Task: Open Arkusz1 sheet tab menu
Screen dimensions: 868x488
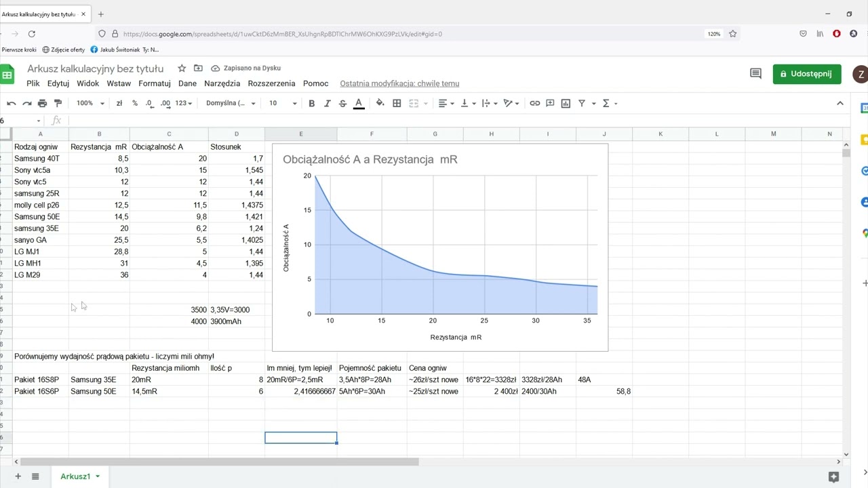Action: (98, 476)
